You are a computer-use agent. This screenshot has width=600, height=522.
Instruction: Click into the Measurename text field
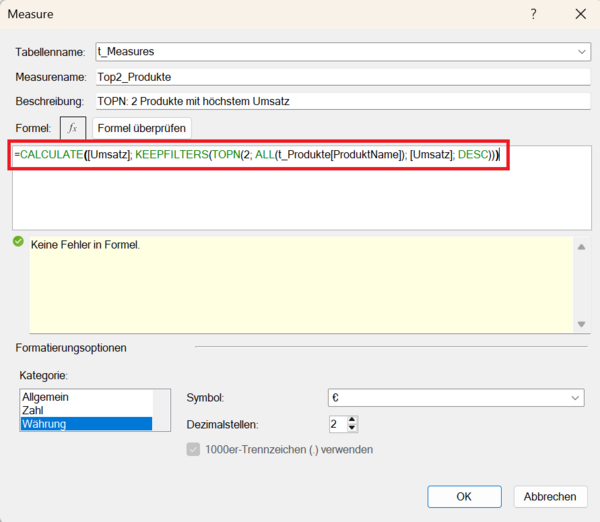pos(340,76)
